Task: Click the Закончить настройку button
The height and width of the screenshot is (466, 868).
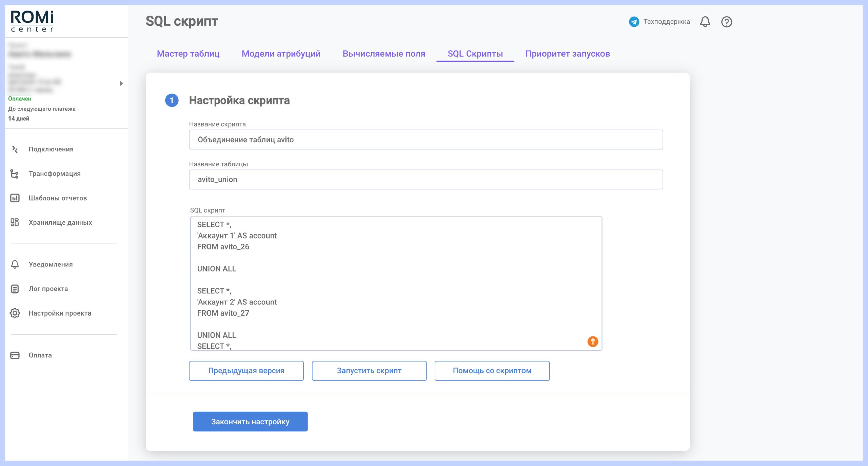Action: point(250,422)
